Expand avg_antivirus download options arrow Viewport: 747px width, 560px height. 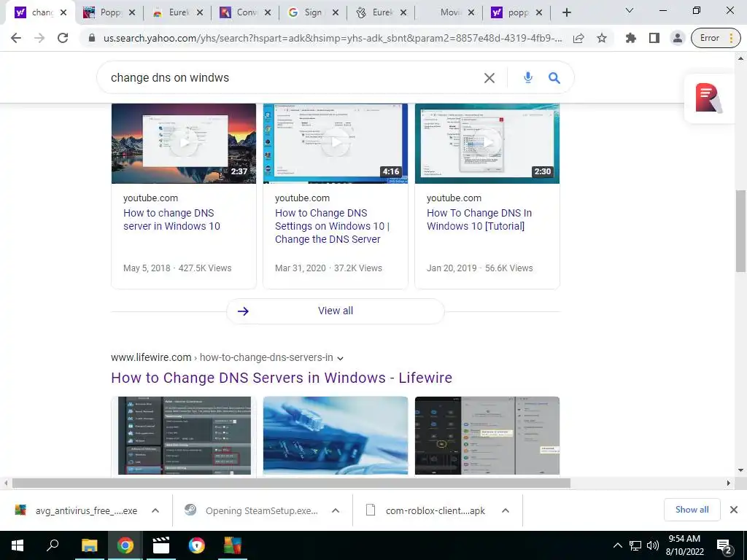click(155, 510)
